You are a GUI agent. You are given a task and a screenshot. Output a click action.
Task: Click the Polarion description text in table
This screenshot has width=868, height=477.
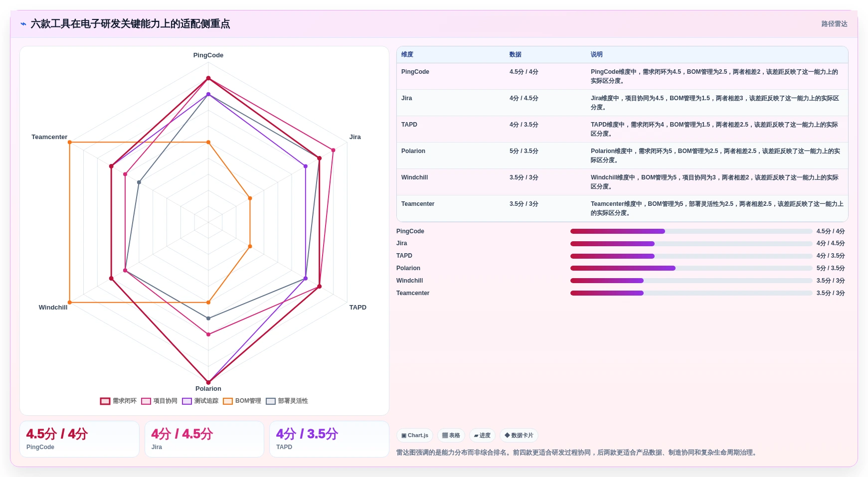tap(715, 156)
